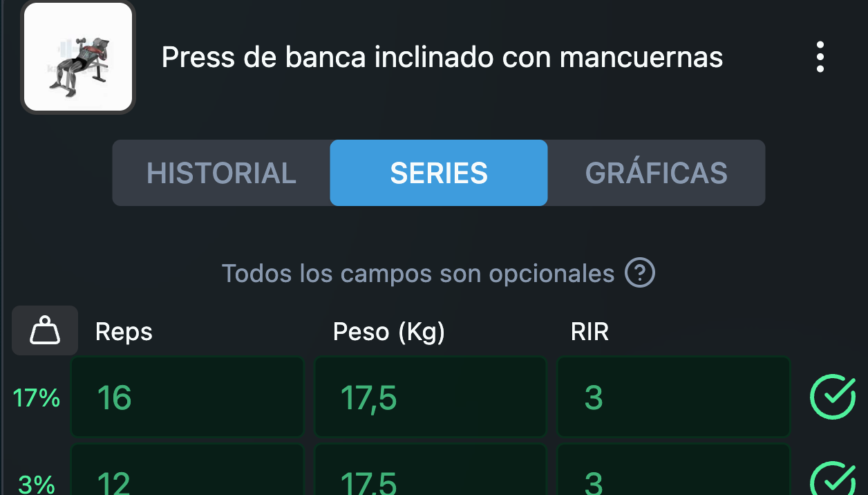Select the SERIES tab
868x495 pixels.
point(438,173)
